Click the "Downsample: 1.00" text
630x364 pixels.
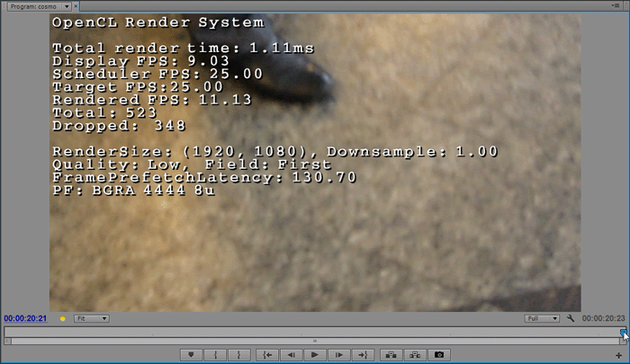pyautogui.click(x=412, y=151)
